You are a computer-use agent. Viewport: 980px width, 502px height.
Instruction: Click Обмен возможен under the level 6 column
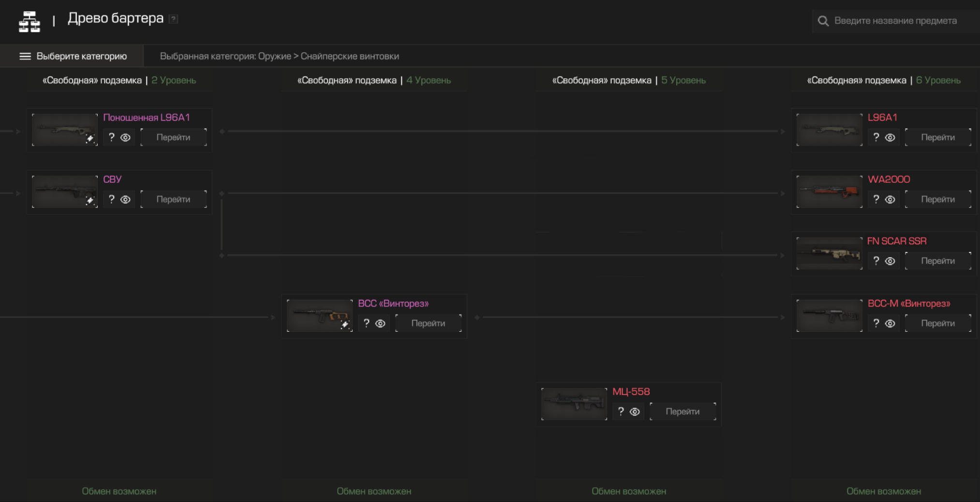884,491
